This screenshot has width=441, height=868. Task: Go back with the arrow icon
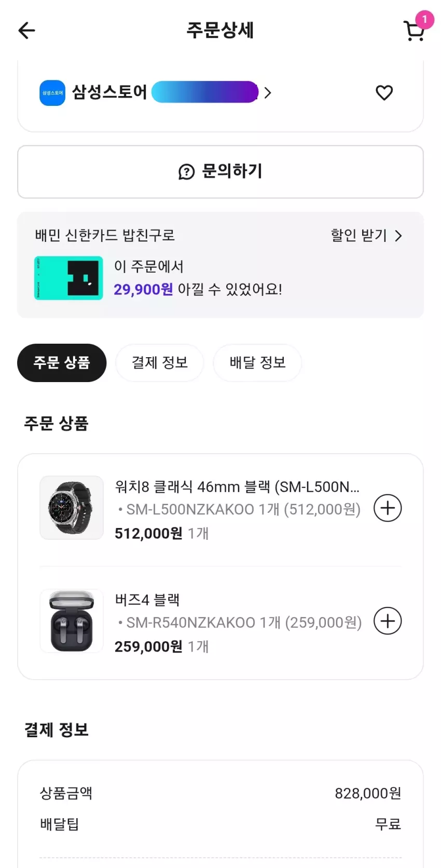click(26, 31)
